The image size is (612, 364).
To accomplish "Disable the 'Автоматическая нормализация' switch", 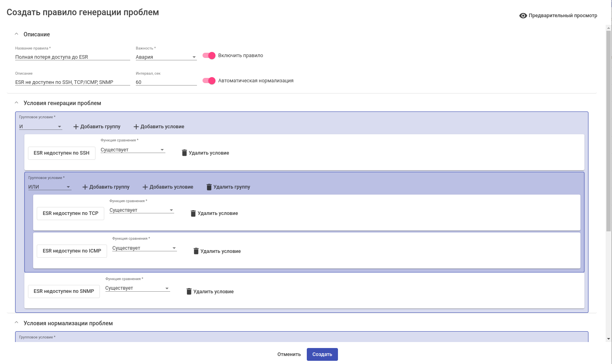I will 209,81.
